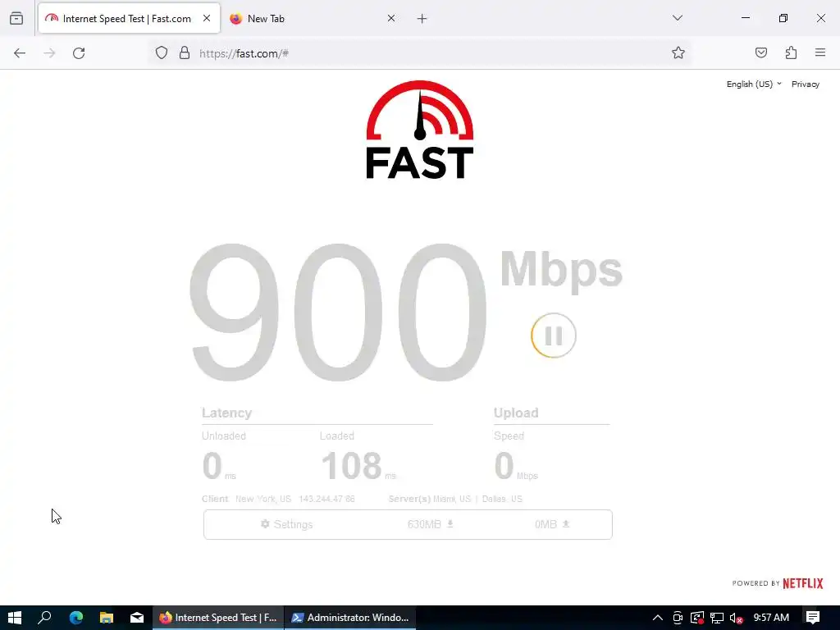Open the Firefox hamburger application menu
Viewport: 840px width, 630px height.
820,52
